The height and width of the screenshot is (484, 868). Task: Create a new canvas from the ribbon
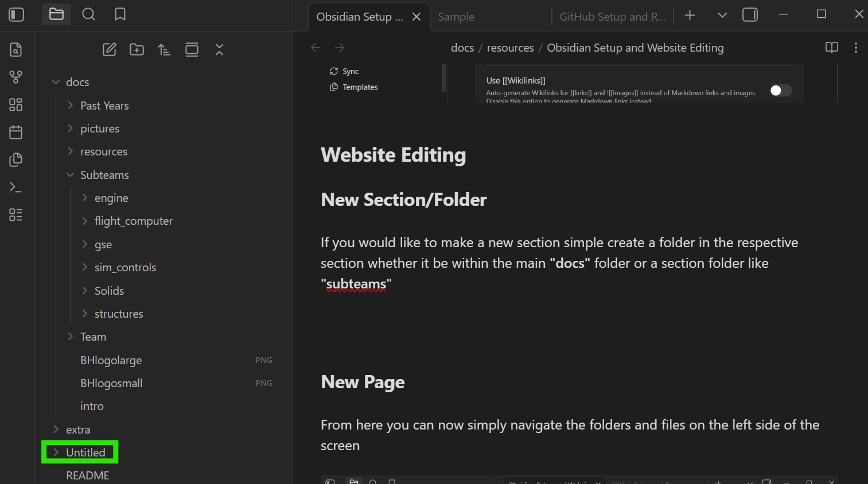[x=16, y=104]
